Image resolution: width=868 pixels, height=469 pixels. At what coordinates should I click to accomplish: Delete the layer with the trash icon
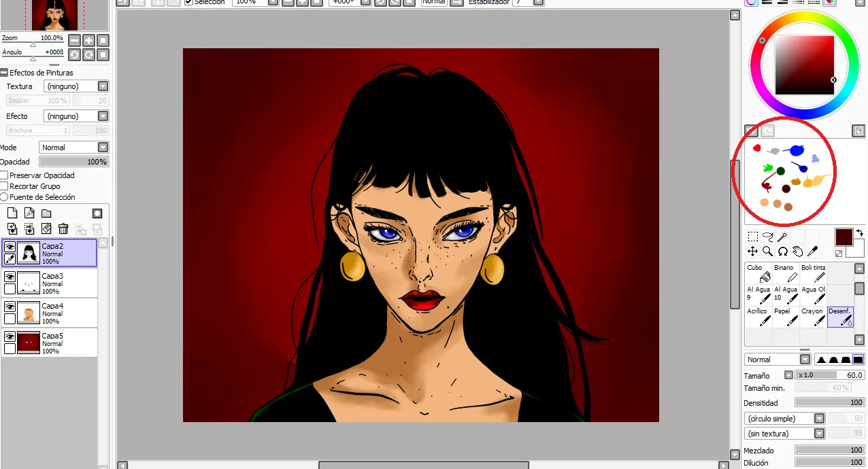pyautogui.click(x=63, y=229)
